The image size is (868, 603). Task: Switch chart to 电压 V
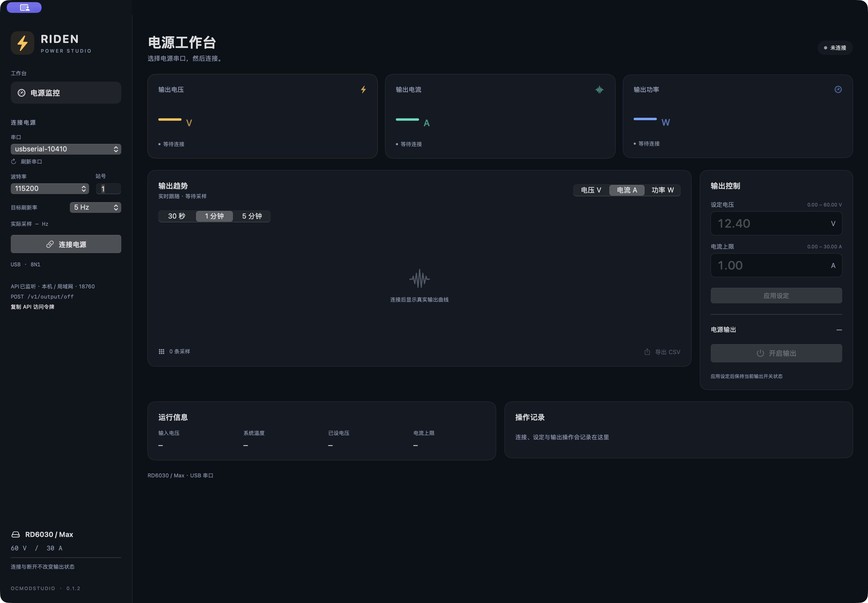pos(591,190)
